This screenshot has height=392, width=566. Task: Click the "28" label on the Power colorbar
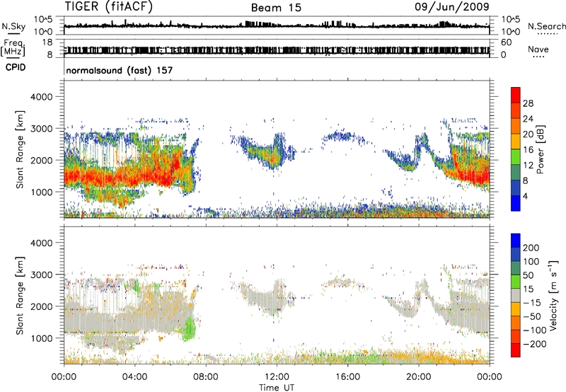coord(528,103)
